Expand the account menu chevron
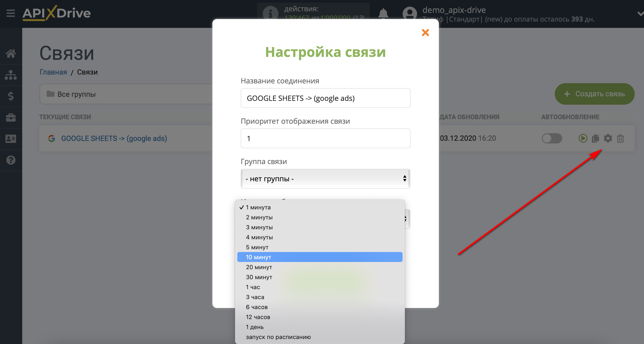644x344 pixels. pos(640,14)
